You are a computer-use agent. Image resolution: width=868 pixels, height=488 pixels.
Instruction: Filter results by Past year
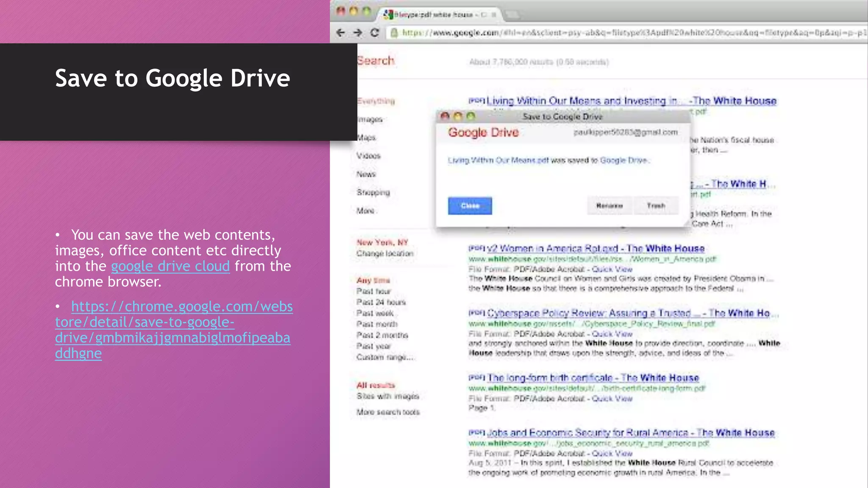[373, 347]
